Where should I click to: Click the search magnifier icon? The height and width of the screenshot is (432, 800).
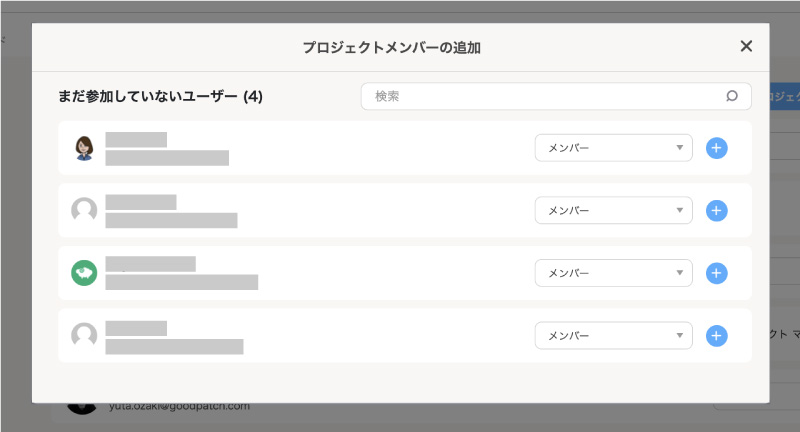(x=732, y=96)
